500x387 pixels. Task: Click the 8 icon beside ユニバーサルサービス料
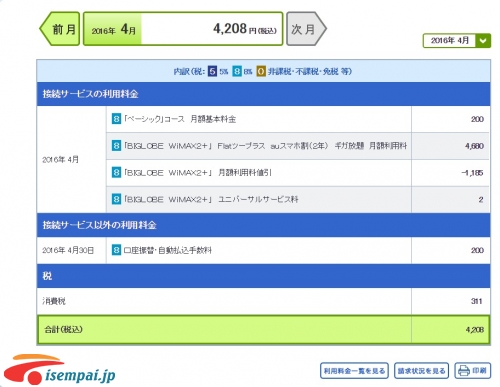coord(116,199)
